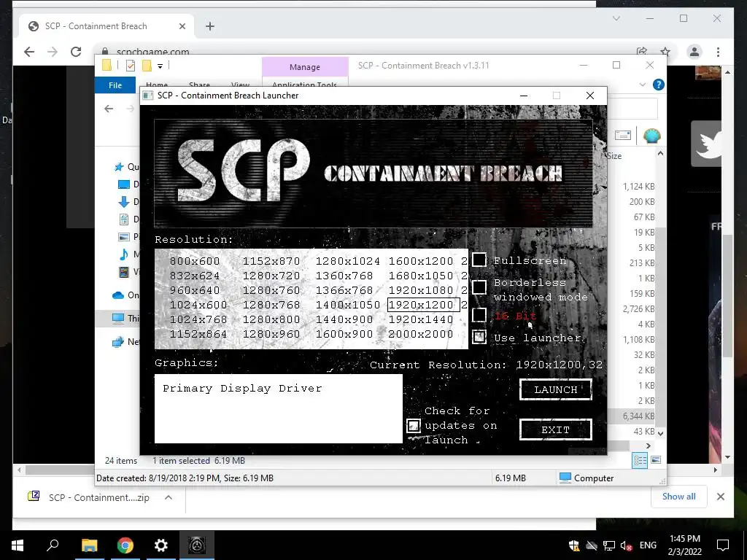Select 1440x900 resolution

(344, 319)
